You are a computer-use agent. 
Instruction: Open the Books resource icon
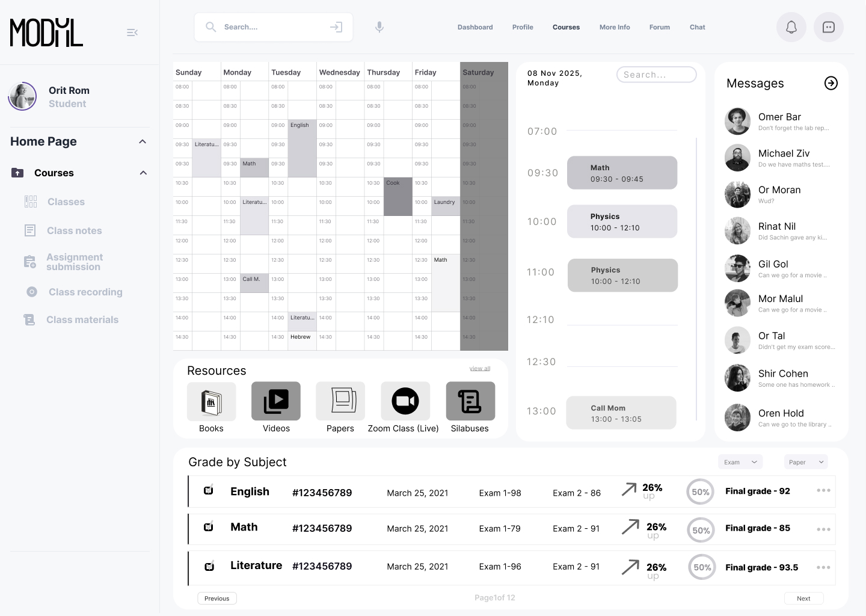pos(211,401)
